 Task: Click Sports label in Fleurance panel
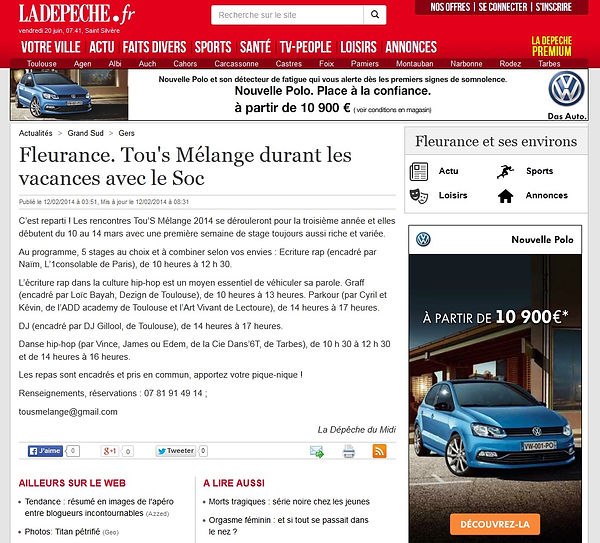click(x=540, y=171)
